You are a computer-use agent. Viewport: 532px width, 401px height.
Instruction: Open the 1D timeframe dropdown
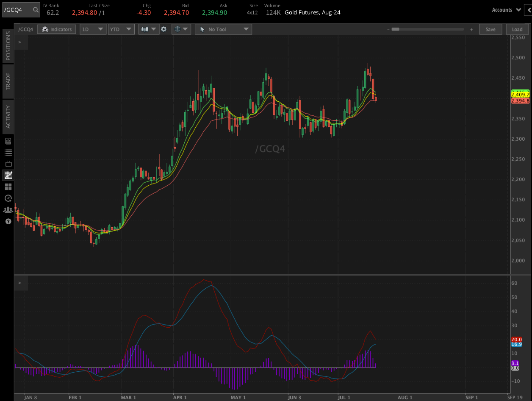coord(92,29)
